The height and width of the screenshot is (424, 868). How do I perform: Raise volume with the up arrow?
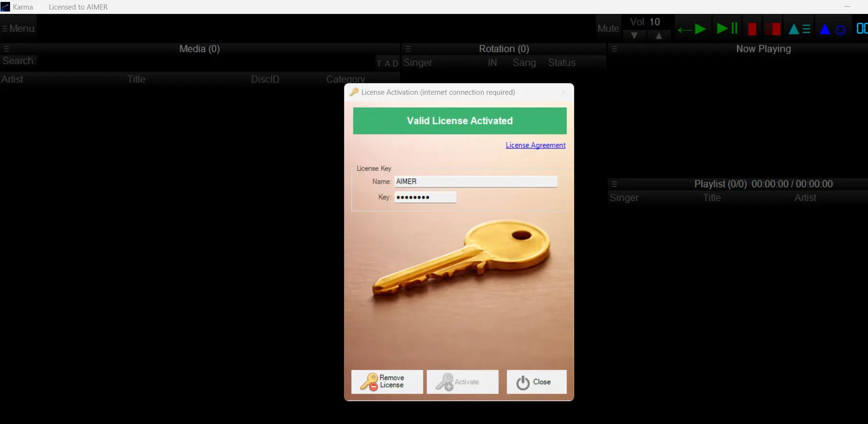pyautogui.click(x=659, y=35)
